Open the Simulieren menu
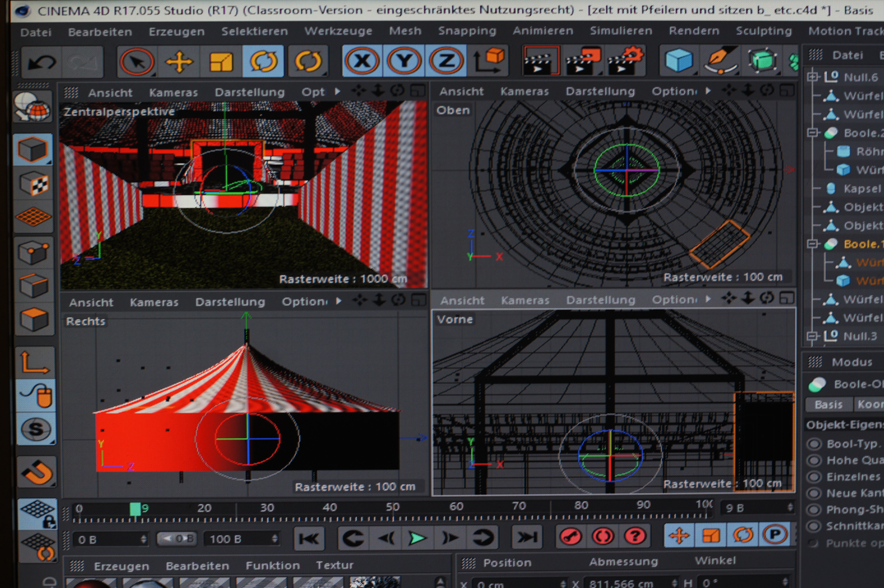Image resolution: width=884 pixels, height=588 pixels. click(x=621, y=31)
